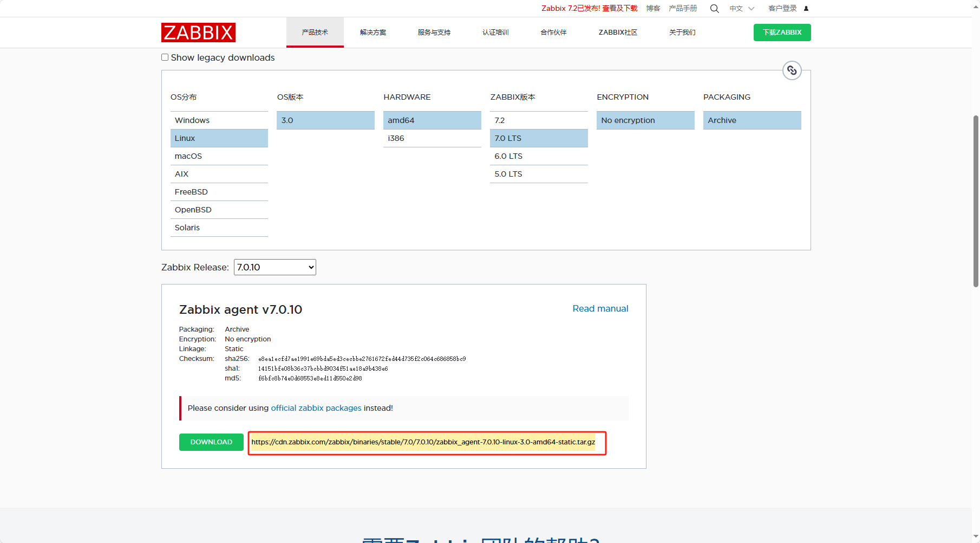Select the Archive packaging option
980x543 pixels.
[x=752, y=120]
